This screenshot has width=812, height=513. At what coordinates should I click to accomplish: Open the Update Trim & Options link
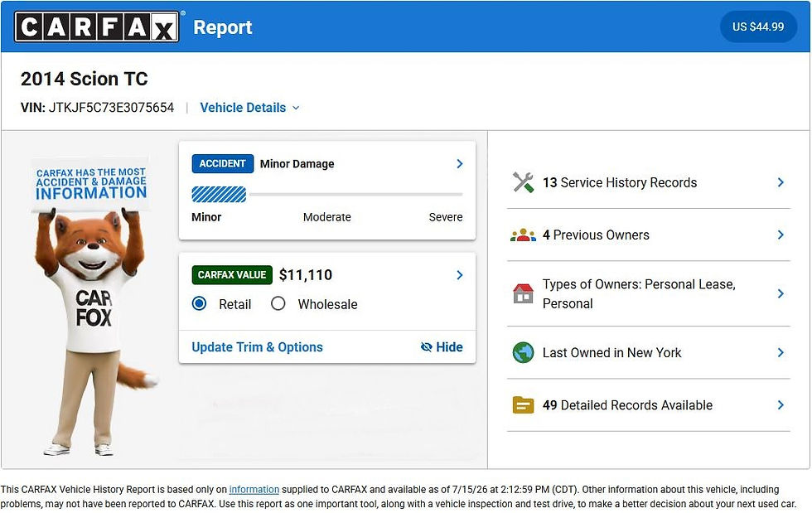tap(258, 347)
